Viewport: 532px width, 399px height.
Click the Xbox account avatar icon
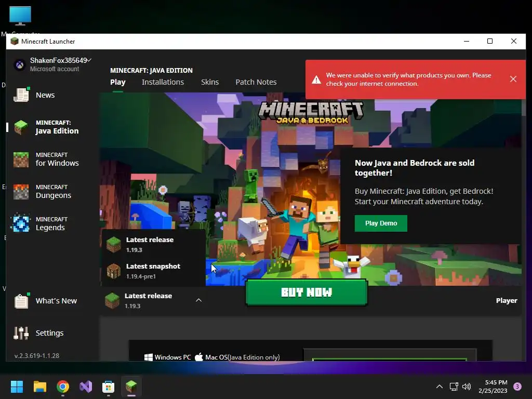(x=20, y=64)
